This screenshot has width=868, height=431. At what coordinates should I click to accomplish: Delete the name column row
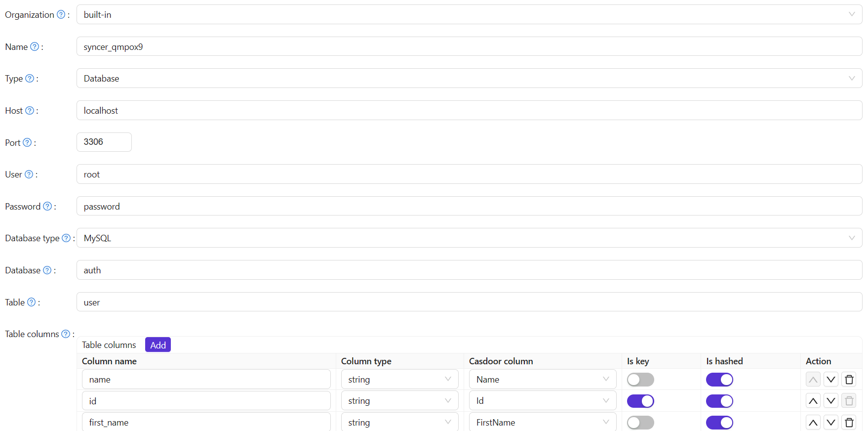coord(849,380)
